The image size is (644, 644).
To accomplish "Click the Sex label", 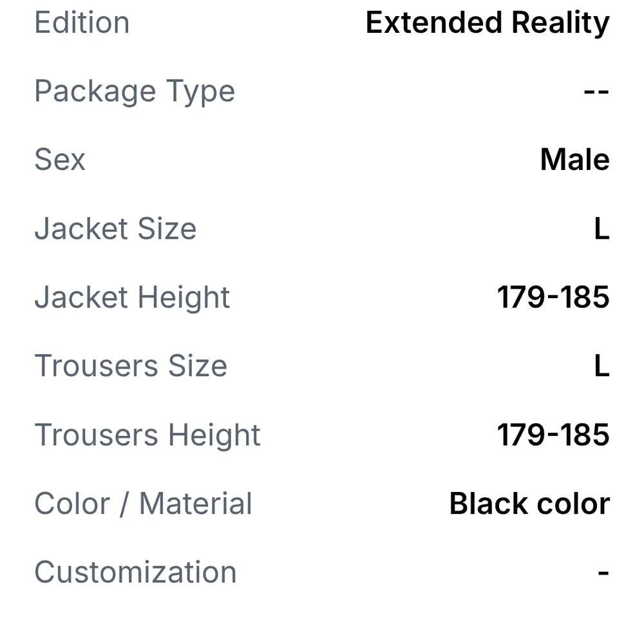I will coord(60,160).
